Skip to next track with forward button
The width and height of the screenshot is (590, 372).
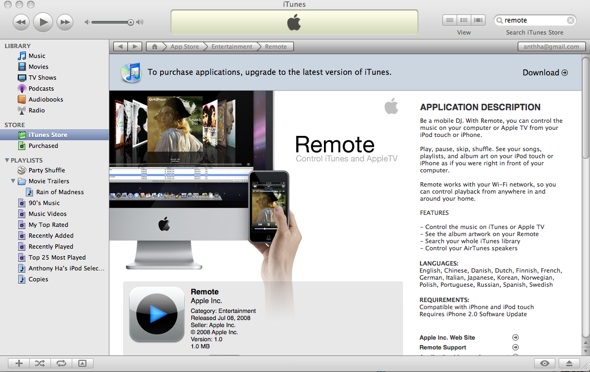pos(65,22)
